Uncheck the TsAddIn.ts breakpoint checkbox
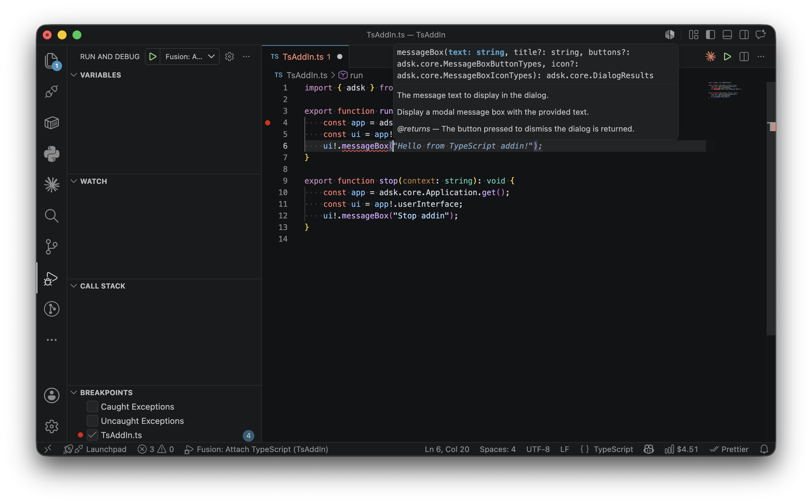This screenshot has width=812, height=504. coord(92,435)
